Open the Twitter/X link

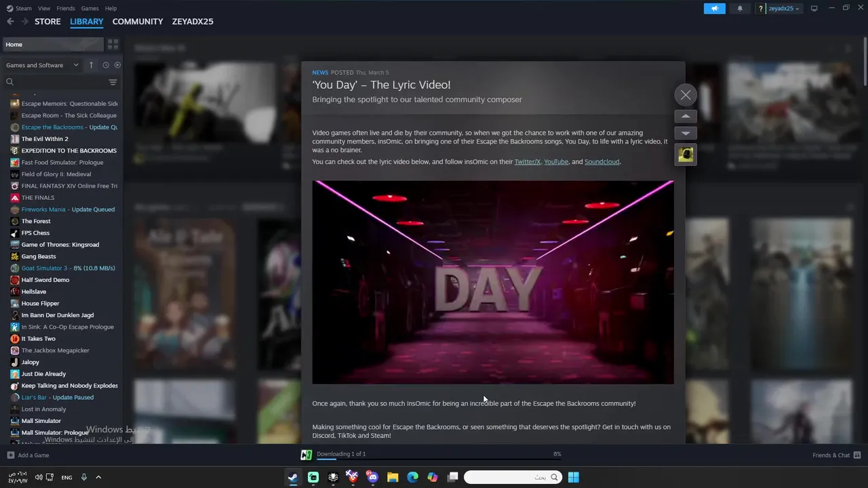(528, 162)
